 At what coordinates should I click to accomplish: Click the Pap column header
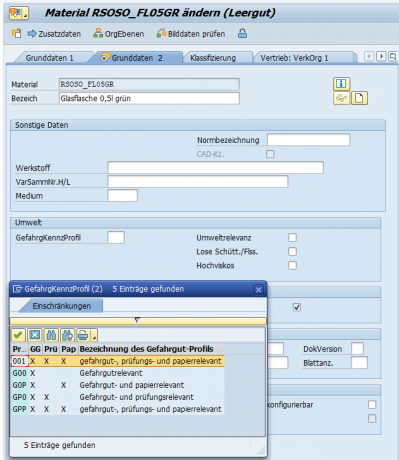point(69,349)
